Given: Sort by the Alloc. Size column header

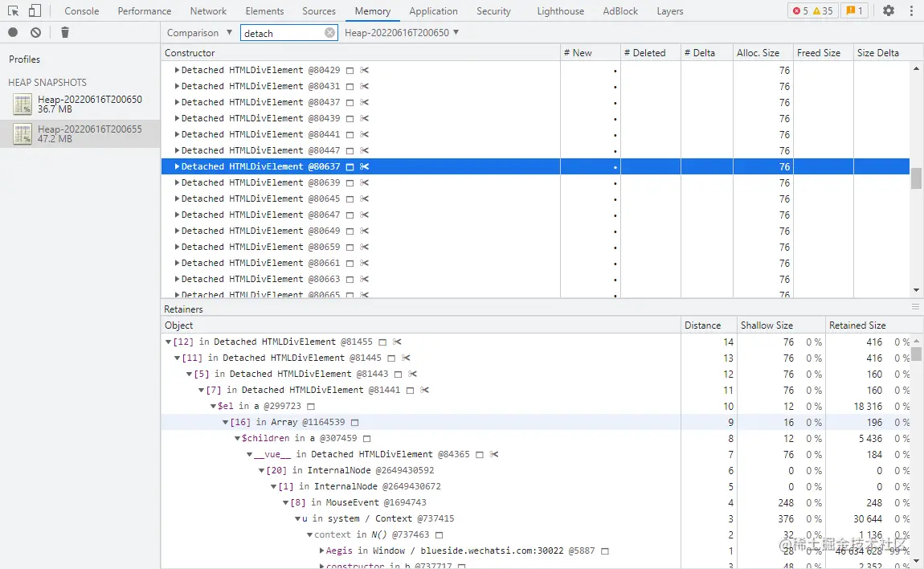Looking at the screenshot, I should [763, 53].
